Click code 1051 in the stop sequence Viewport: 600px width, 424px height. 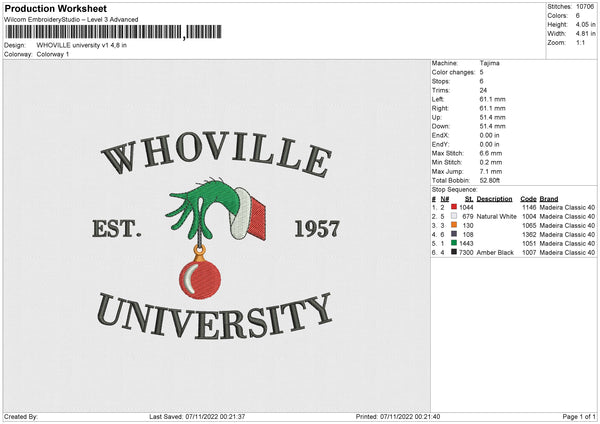point(529,243)
